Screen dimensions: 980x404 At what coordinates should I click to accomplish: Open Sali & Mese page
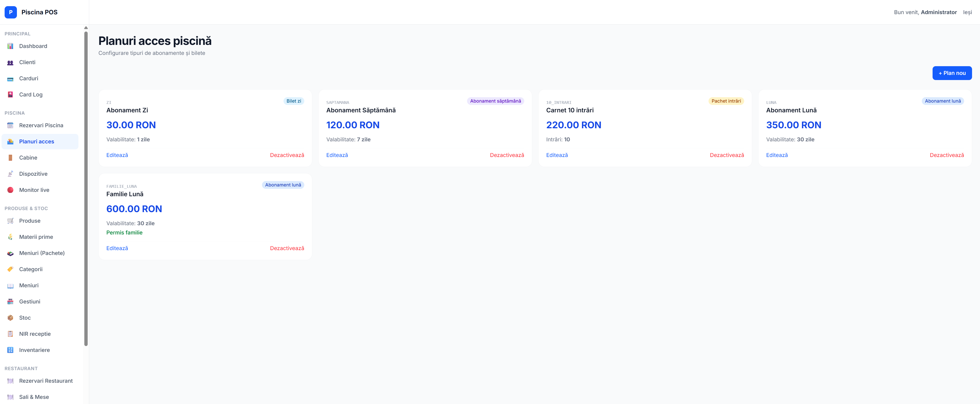point(40,397)
